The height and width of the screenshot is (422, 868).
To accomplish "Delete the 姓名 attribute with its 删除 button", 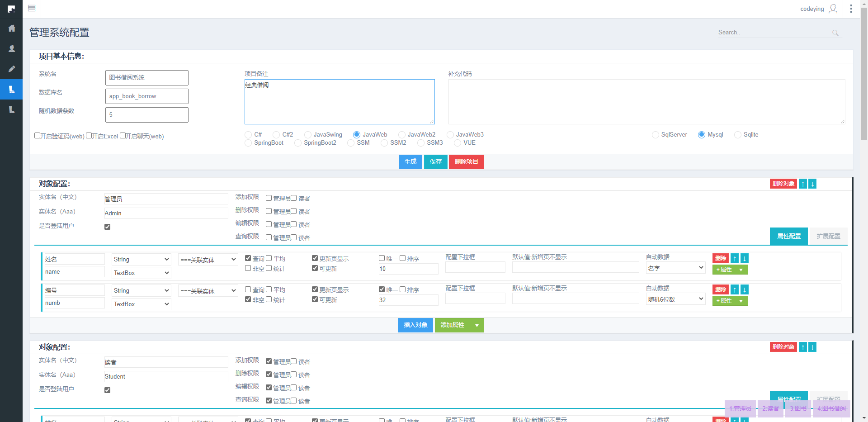I will pyautogui.click(x=721, y=258).
